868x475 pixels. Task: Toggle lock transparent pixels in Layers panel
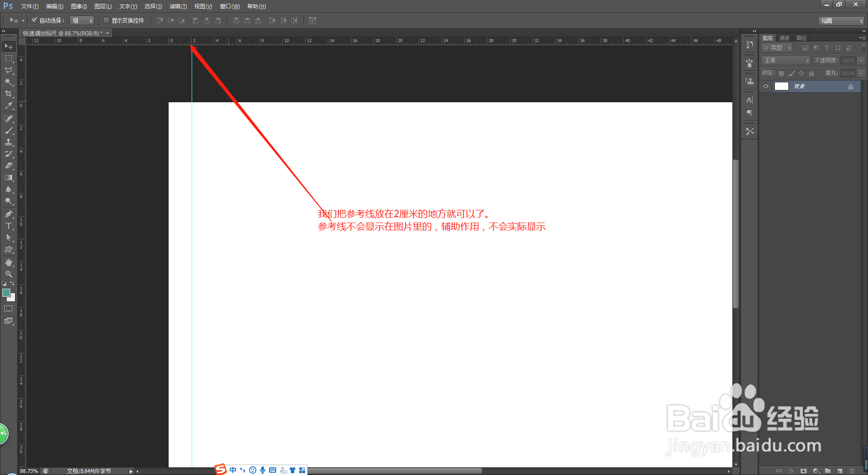[x=781, y=73]
